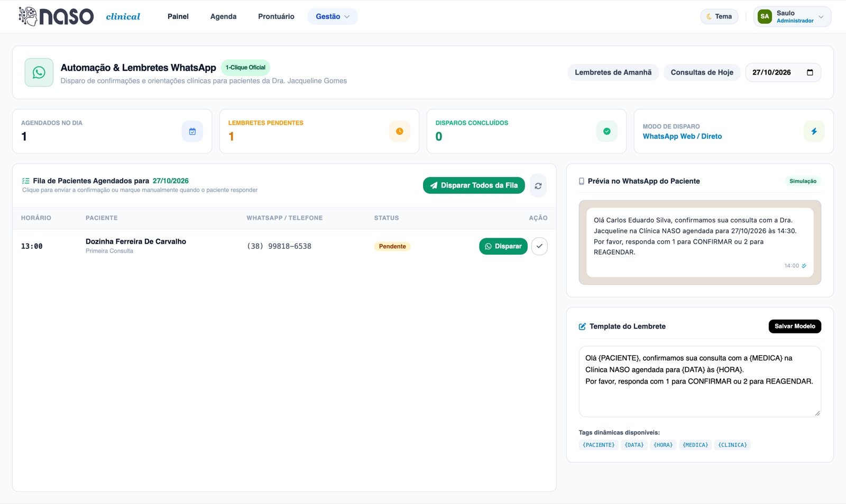
Task: Click the {MEDICA} dynamic tag
Action: (x=695, y=445)
